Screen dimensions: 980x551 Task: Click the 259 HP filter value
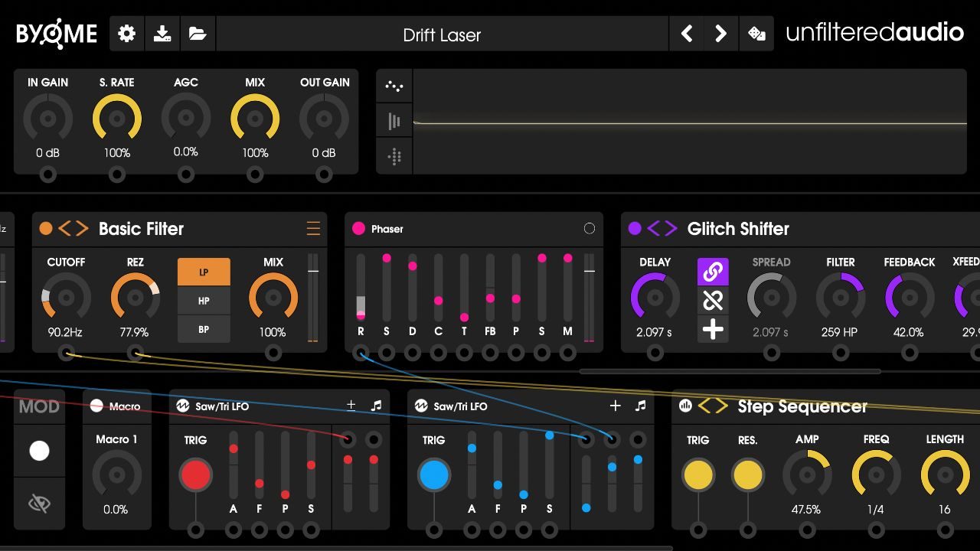(840, 332)
